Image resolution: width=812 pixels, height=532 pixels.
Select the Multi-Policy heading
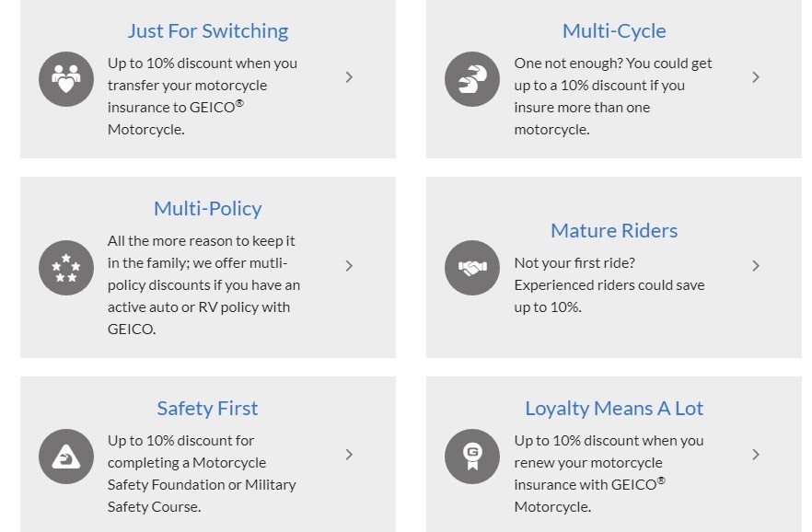pos(208,209)
